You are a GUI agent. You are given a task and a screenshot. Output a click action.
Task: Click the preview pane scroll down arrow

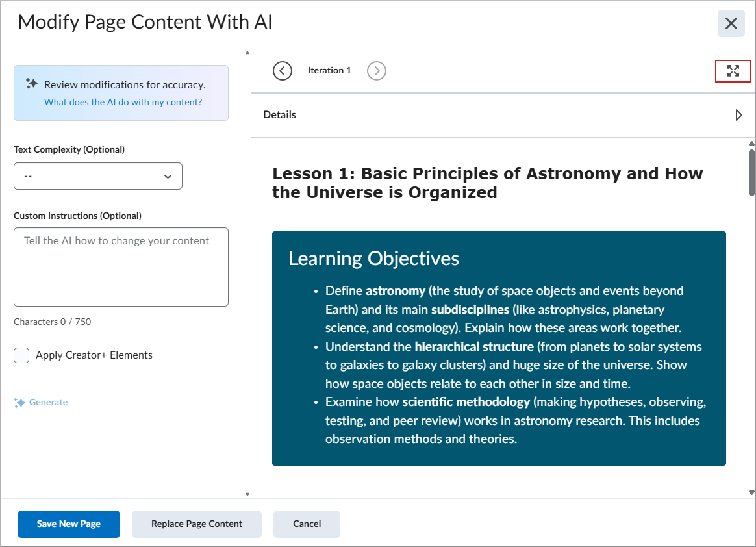751,492
